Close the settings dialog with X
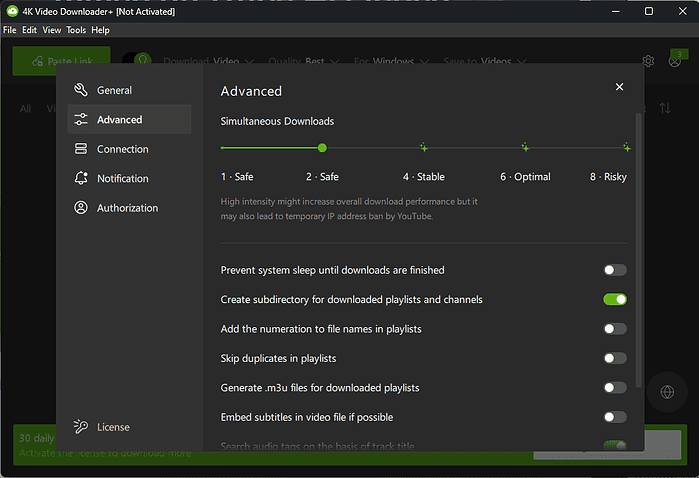Screen dimensions: 699x478 [x=619, y=87]
